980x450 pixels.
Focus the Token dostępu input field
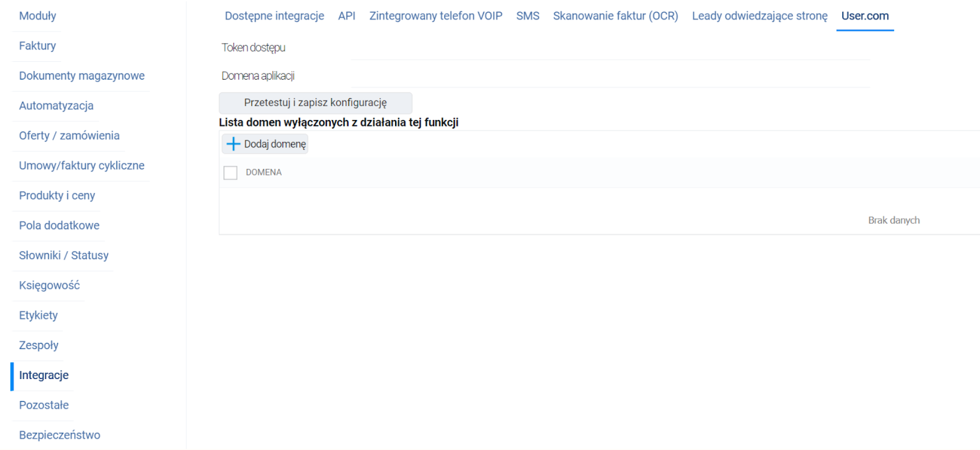[611, 48]
